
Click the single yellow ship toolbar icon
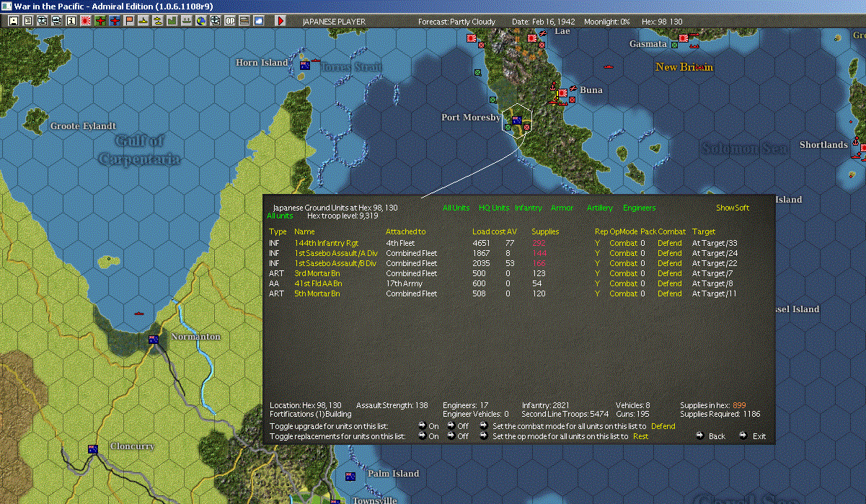pos(143,21)
